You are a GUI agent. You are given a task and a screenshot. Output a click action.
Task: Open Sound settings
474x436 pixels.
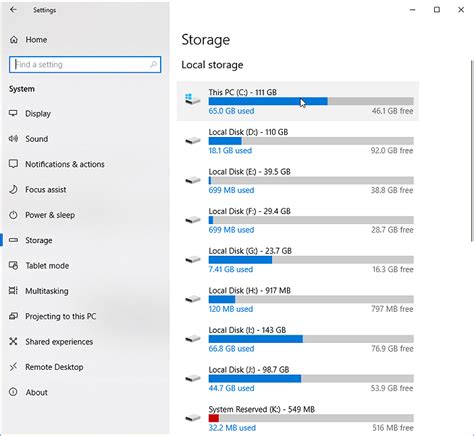point(37,139)
